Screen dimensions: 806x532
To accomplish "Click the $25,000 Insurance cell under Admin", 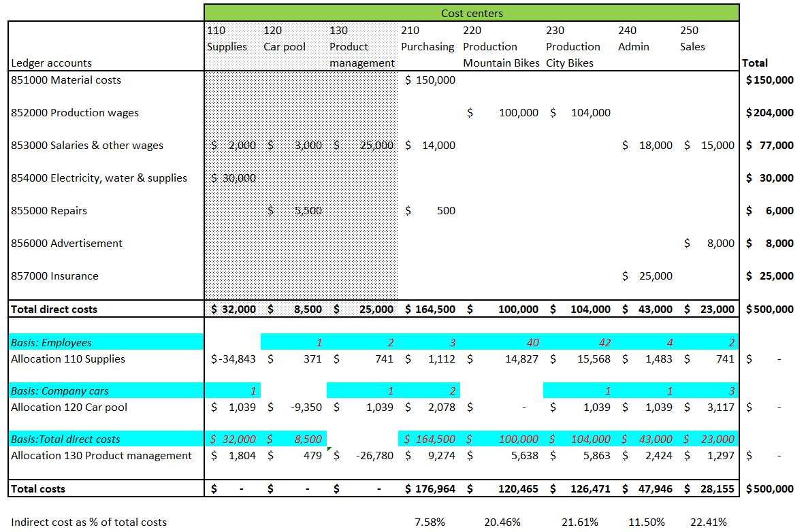I will click(x=647, y=276).
